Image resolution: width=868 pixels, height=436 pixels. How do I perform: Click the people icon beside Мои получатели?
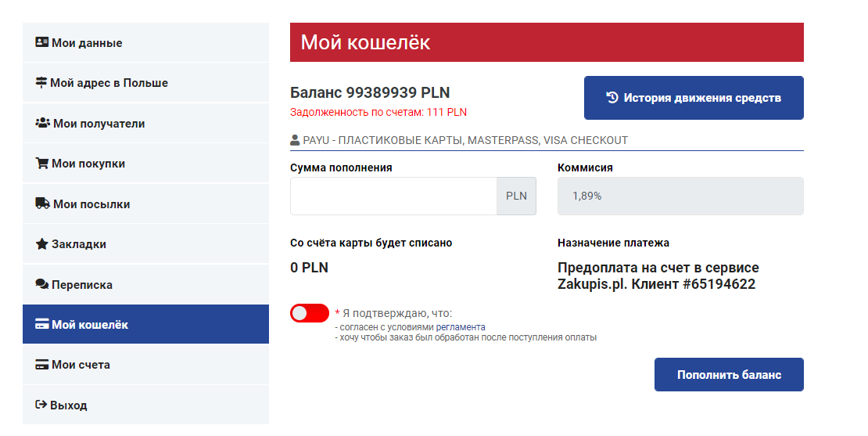point(43,124)
